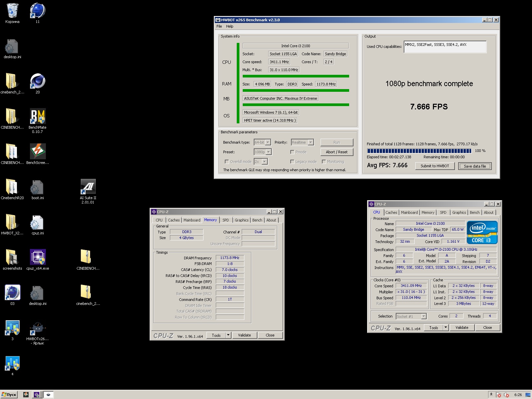Expand Tools arrow in CPU-Z Memory window
The height and width of the screenshot is (399, 532).
pos(228,335)
